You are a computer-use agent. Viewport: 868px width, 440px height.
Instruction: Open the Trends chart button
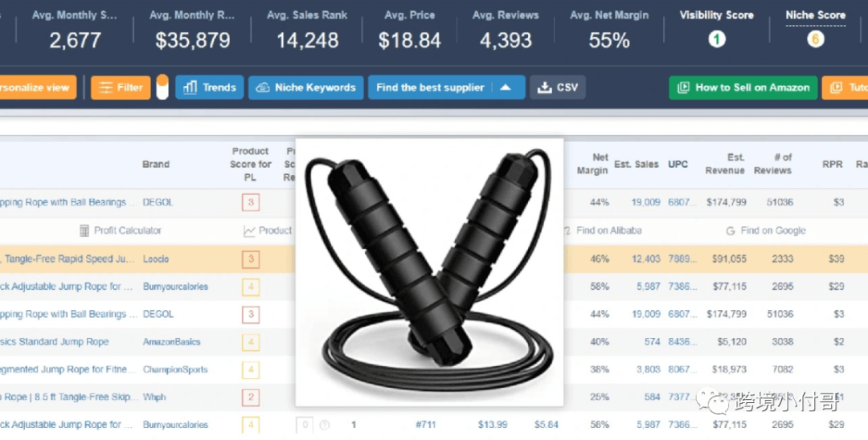point(209,88)
